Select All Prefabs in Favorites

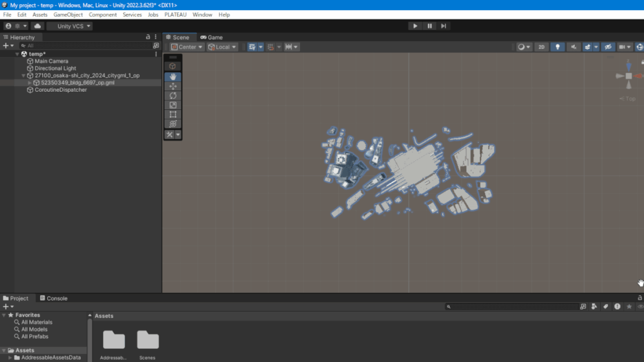pos(34,336)
